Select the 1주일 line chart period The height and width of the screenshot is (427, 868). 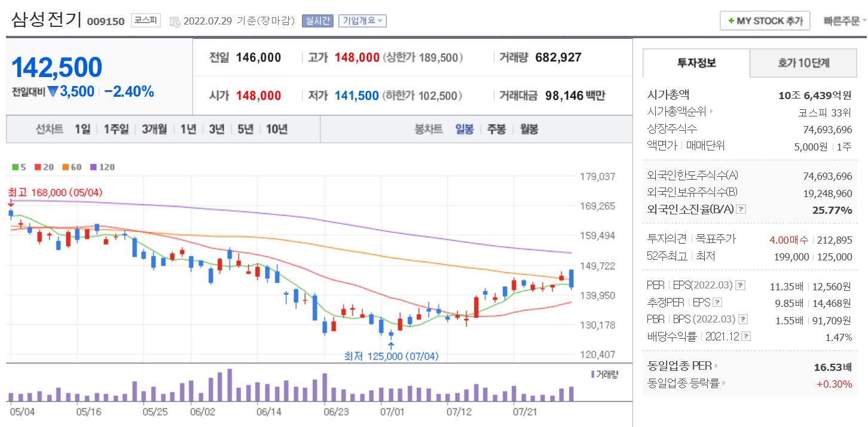116,129
